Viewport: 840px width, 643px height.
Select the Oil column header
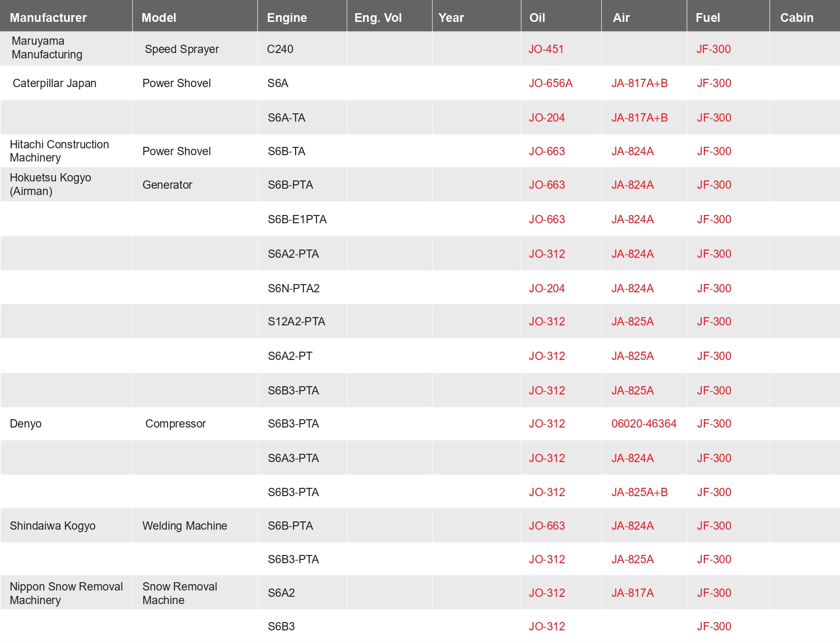(x=537, y=18)
